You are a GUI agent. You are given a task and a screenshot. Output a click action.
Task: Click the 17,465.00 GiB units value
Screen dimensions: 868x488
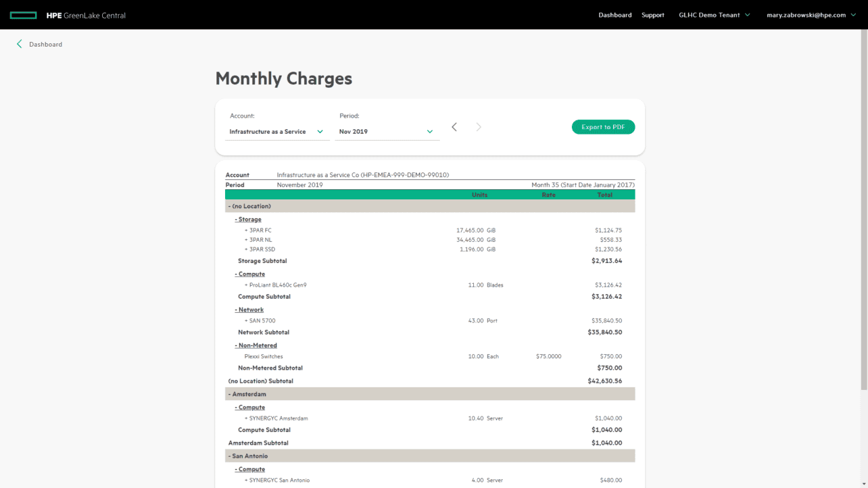tap(476, 230)
